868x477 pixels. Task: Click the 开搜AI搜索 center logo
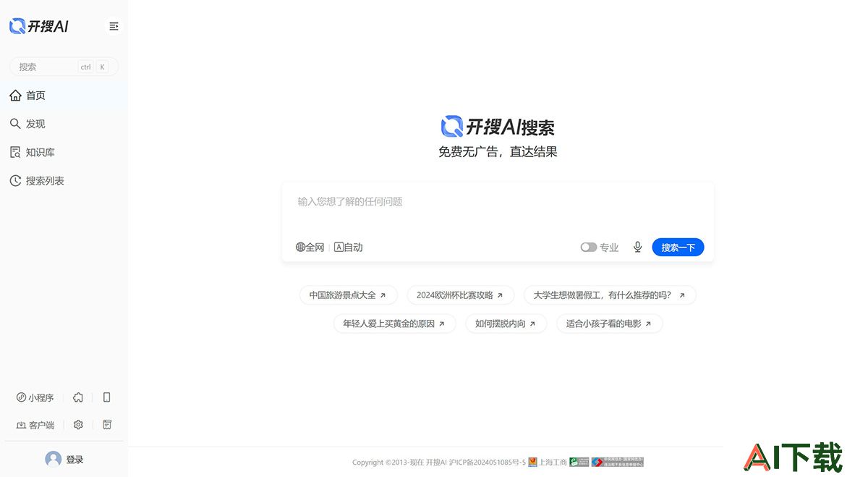click(498, 127)
